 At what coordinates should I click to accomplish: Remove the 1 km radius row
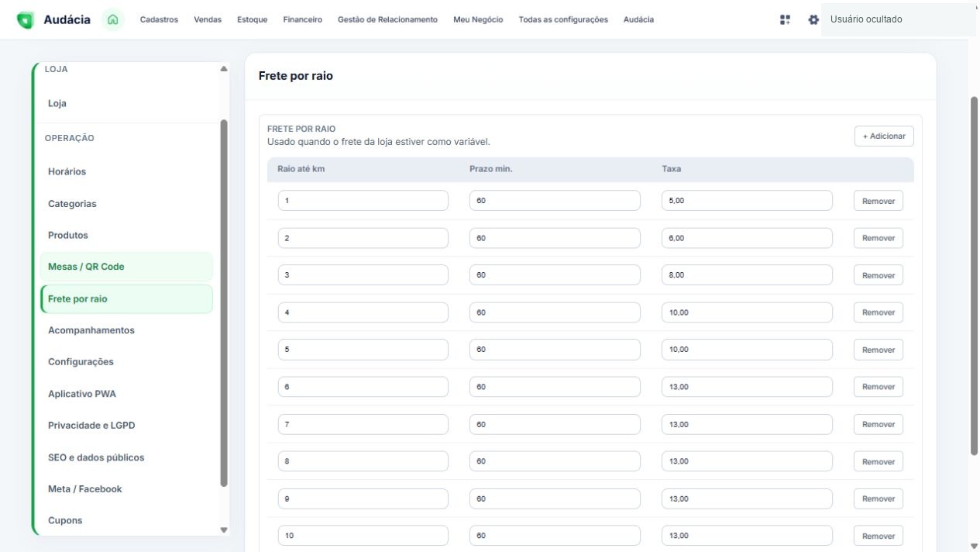[x=879, y=201]
